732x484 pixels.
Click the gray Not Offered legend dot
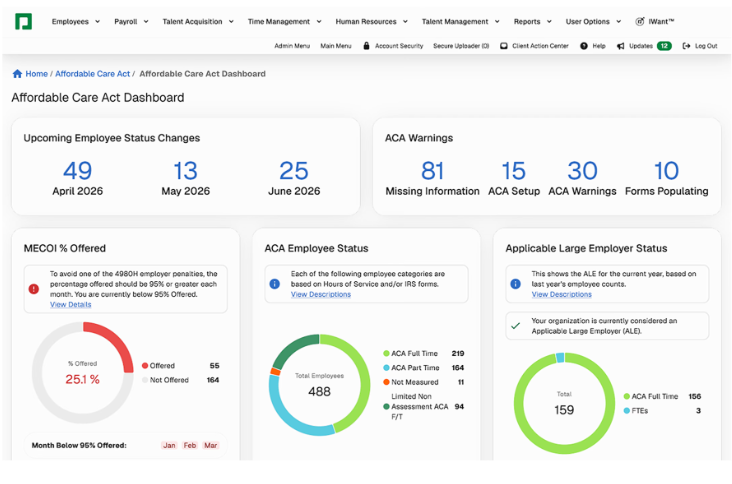[145, 380]
